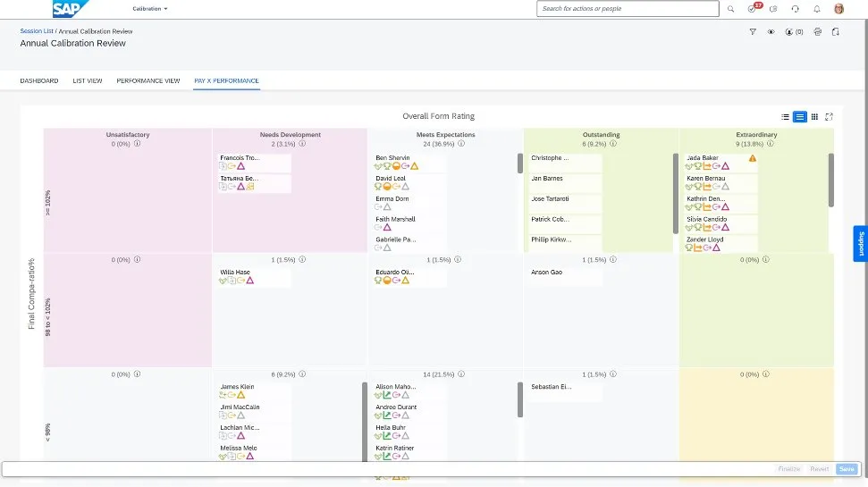Switch to the Dashboard tab
This screenshot has width=868, height=487.
coord(39,80)
